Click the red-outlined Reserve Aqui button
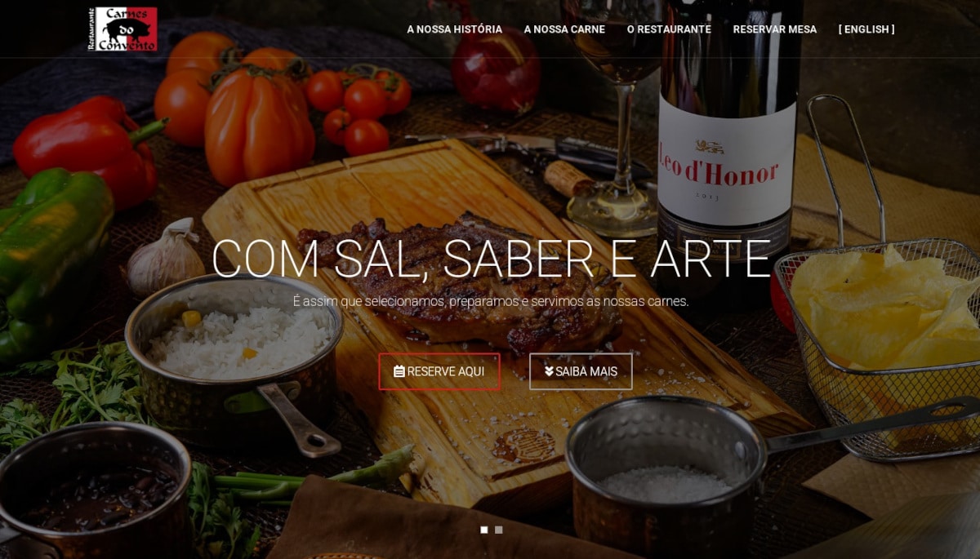Screen dimensions: 980x559 [x=439, y=371]
